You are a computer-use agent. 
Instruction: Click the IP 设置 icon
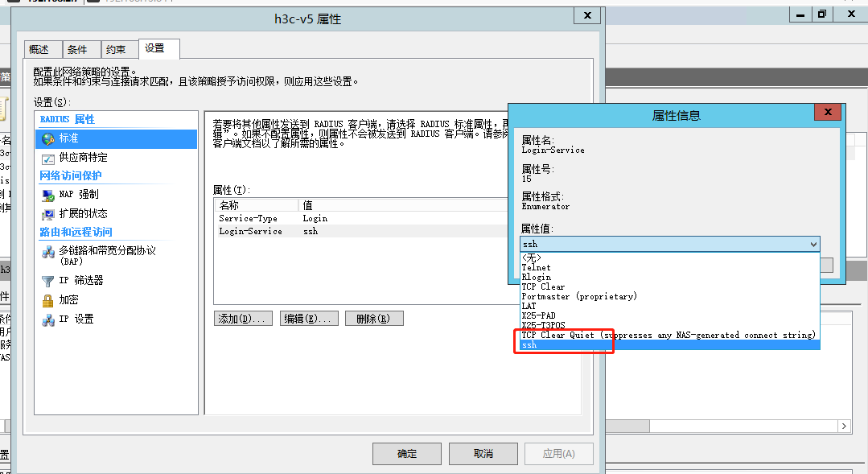pos(47,319)
